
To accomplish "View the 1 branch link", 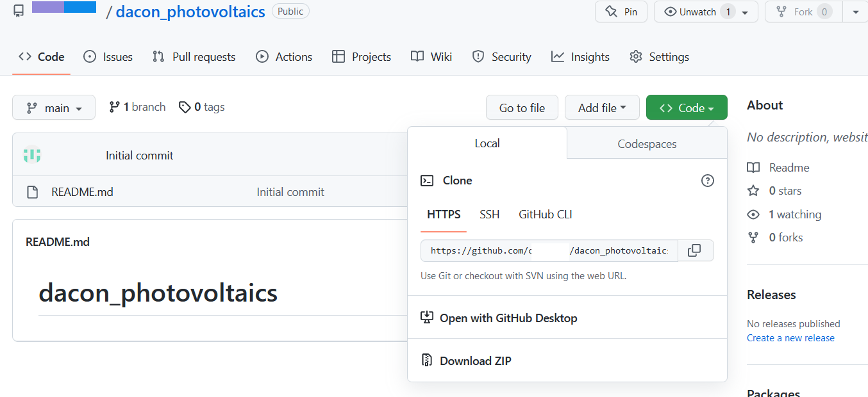I will click(137, 107).
